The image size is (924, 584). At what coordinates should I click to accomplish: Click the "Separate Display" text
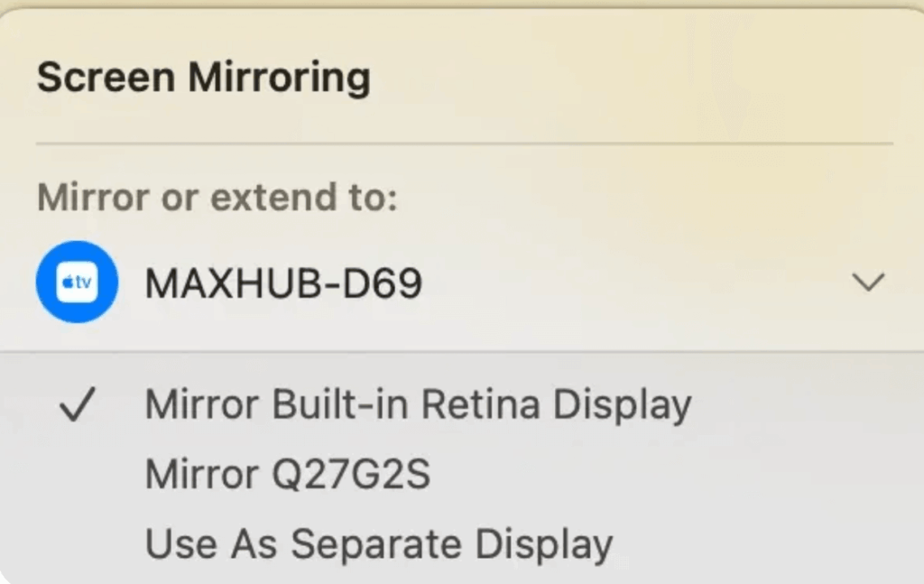pos(452,544)
